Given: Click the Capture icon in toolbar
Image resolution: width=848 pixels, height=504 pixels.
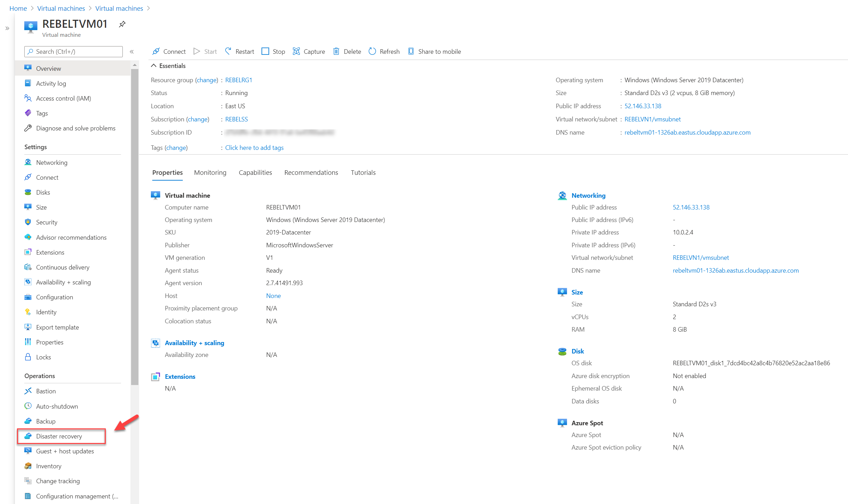Looking at the screenshot, I should (x=297, y=51).
